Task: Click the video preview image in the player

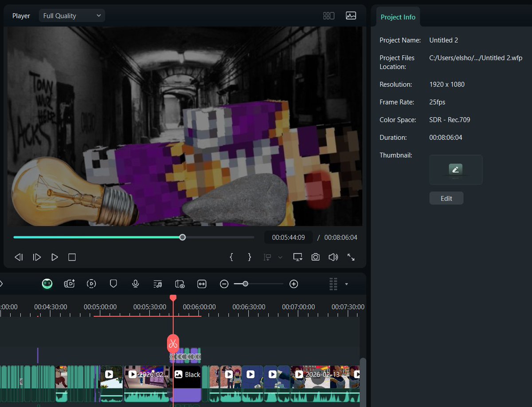Action: point(185,126)
